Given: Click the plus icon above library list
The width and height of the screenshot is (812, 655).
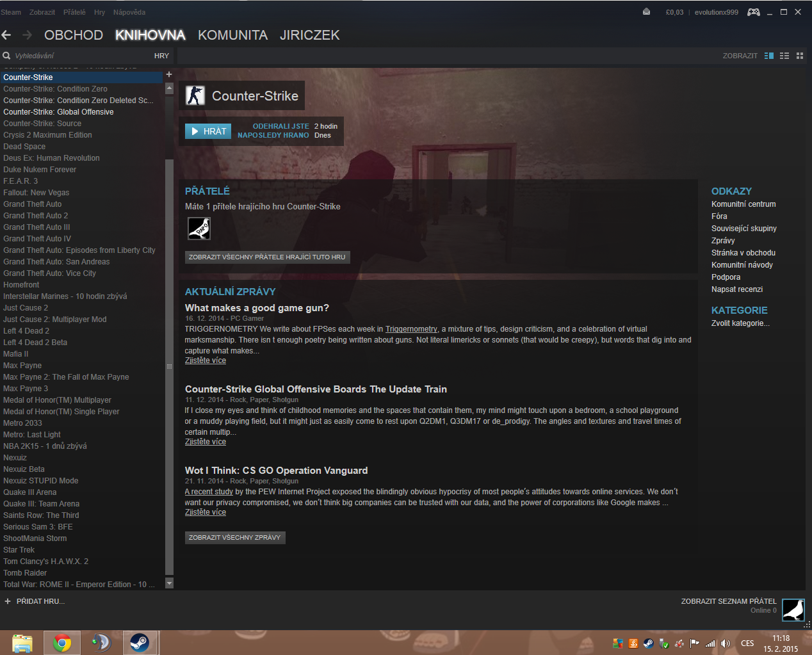Looking at the screenshot, I should 169,74.
